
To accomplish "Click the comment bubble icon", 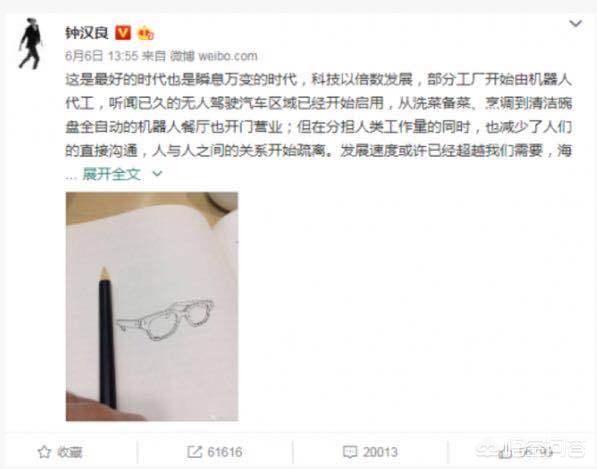I will pyautogui.click(x=350, y=452).
